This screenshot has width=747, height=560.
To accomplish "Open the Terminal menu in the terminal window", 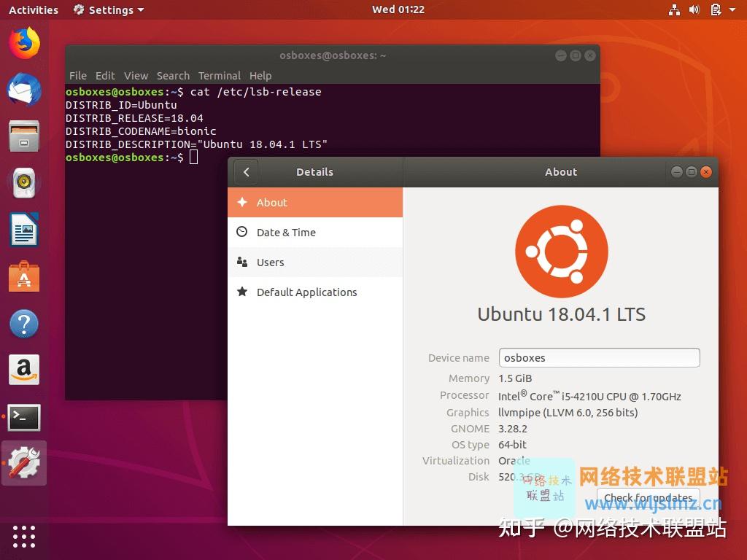I will click(x=220, y=75).
